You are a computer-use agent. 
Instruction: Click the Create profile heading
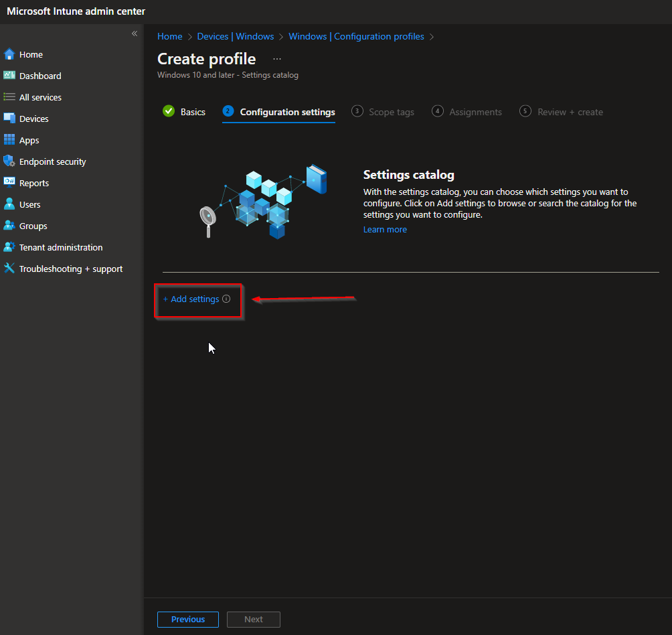[207, 59]
